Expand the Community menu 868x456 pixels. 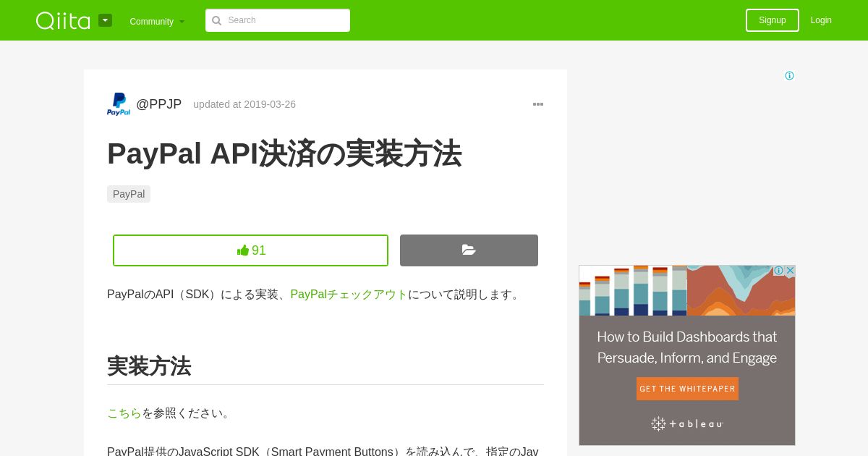click(x=157, y=21)
